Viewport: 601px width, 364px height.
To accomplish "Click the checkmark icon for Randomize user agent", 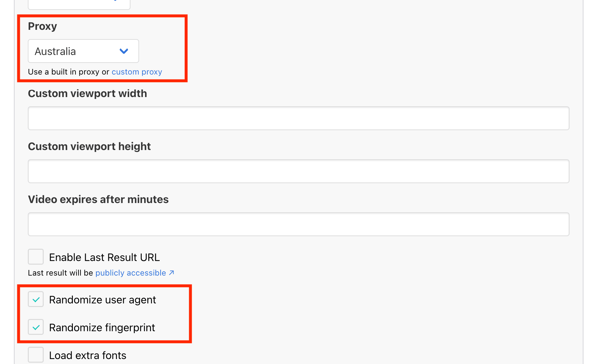I will point(35,299).
